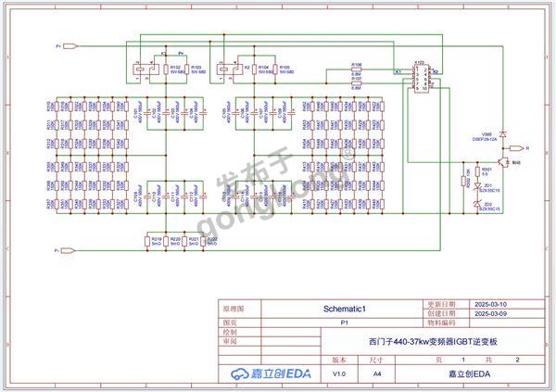The image size is (556, 392).
Task: Click the ZD1 zener diode symbol
Action: 476,187
